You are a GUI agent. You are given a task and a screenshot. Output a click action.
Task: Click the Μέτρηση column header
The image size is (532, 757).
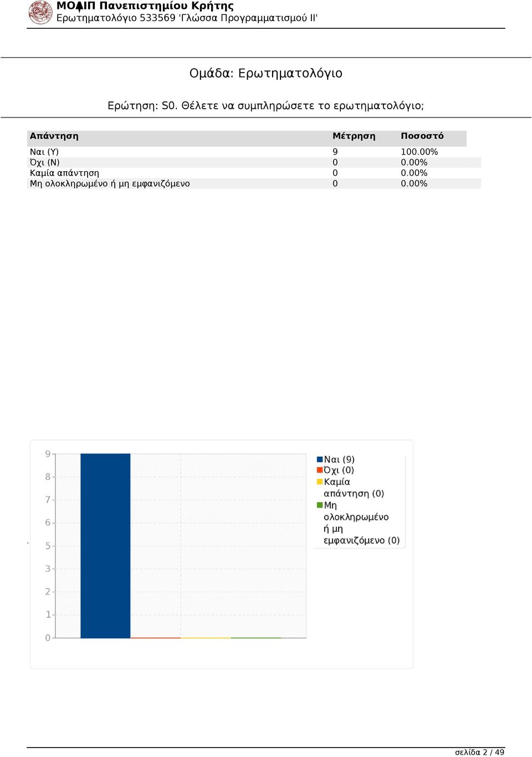354,136
